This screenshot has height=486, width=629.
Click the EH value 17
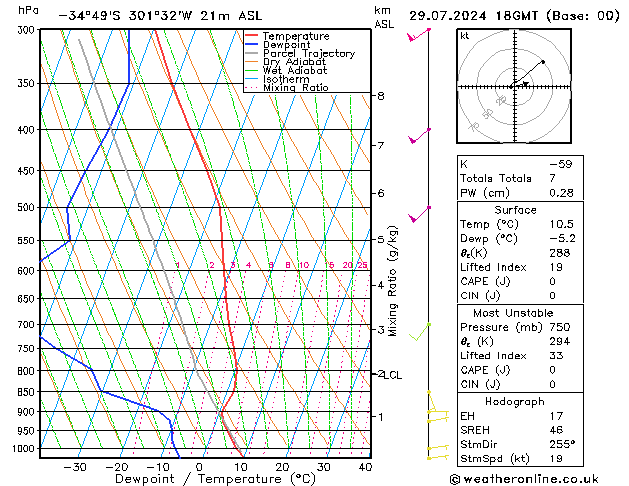point(556,416)
